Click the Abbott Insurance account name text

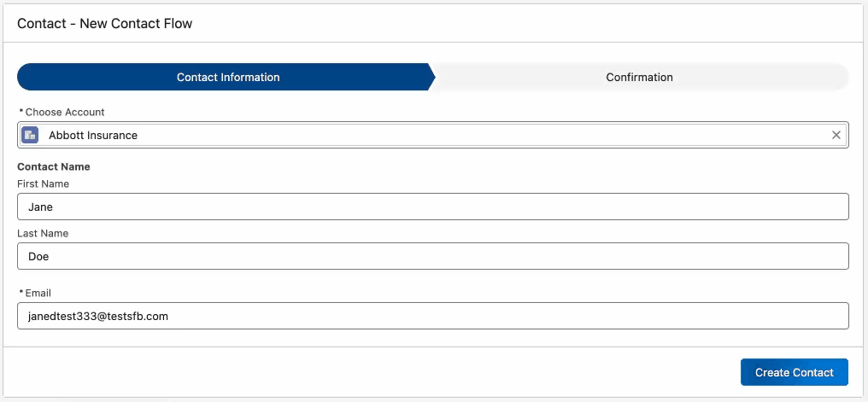[93, 135]
